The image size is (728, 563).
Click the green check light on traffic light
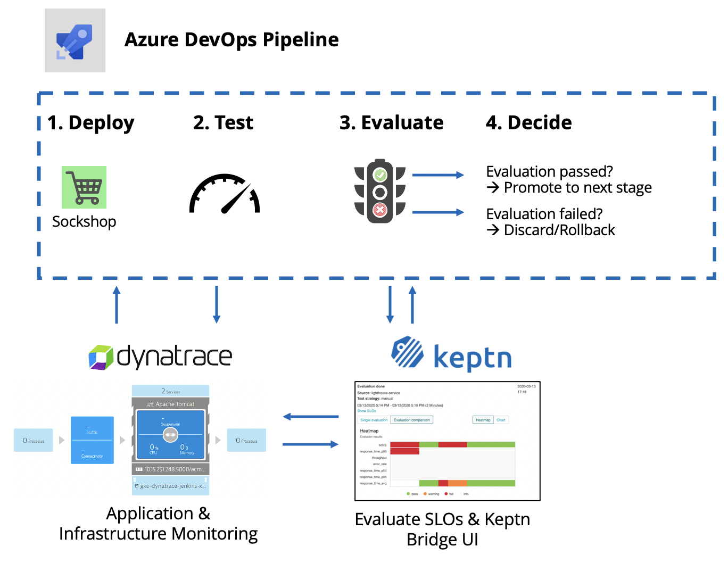[x=380, y=175]
